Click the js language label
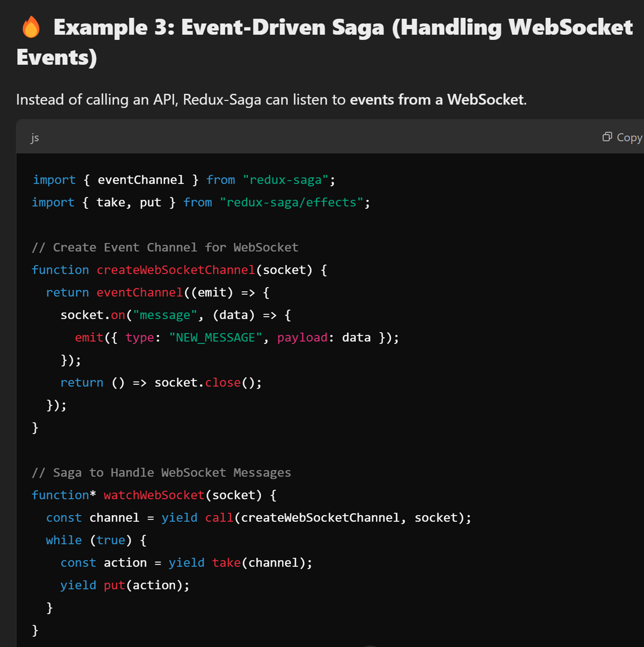 [35, 137]
